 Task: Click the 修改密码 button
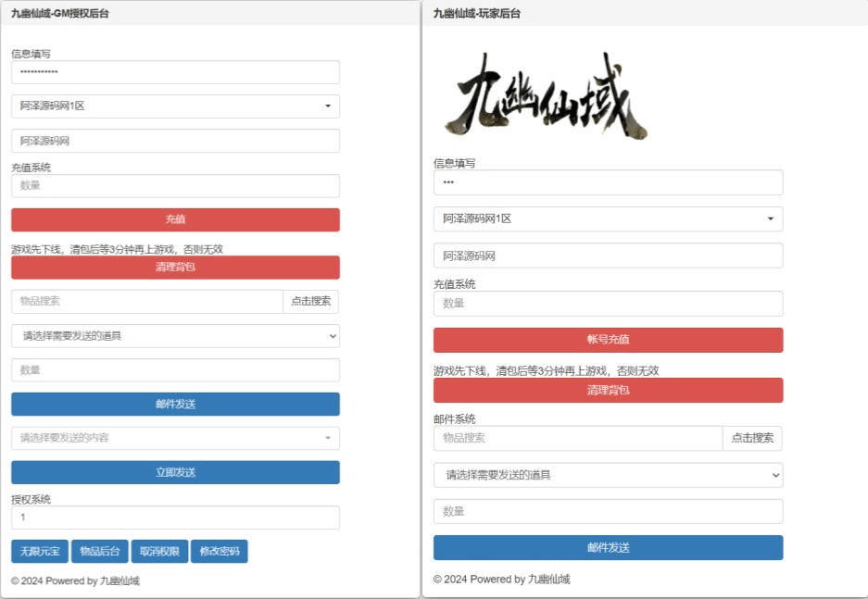(x=220, y=552)
